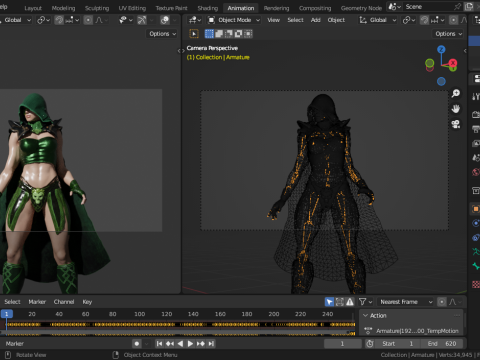Click the current frame number field
480x360 pixels.
pyautogui.click(x=343, y=344)
